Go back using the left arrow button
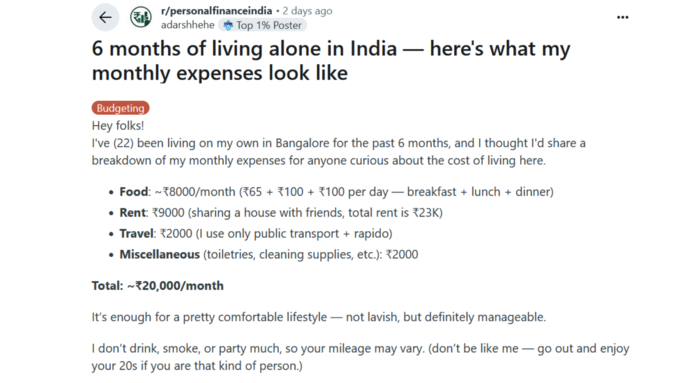The height and width of the screenshot is (383, 680). pyautogui.click(x=105, y=17)
